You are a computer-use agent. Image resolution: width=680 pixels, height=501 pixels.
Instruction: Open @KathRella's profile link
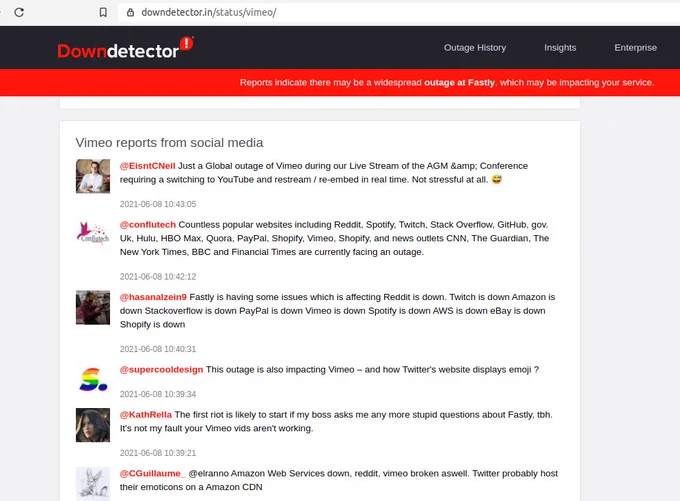pyautogui.click(x=146, y=415)
